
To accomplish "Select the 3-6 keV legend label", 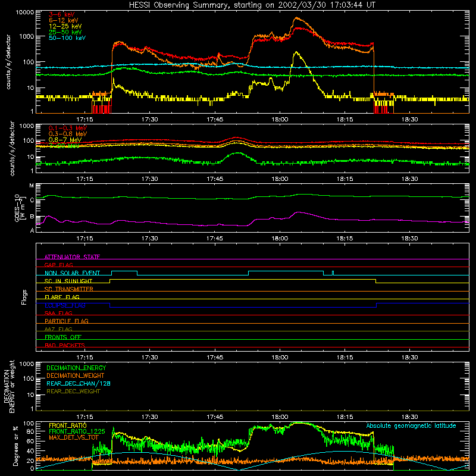I will [61, 14].
